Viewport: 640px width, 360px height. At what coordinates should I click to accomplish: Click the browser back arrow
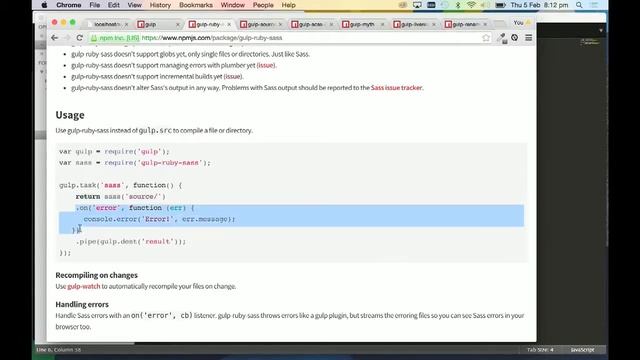tap(55, 38)
